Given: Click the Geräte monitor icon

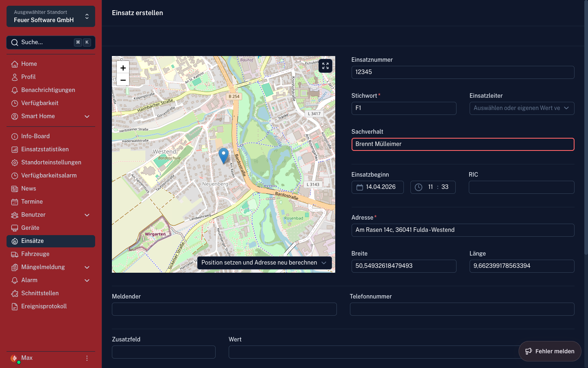Looking at the screenshot, I should 15,228.
